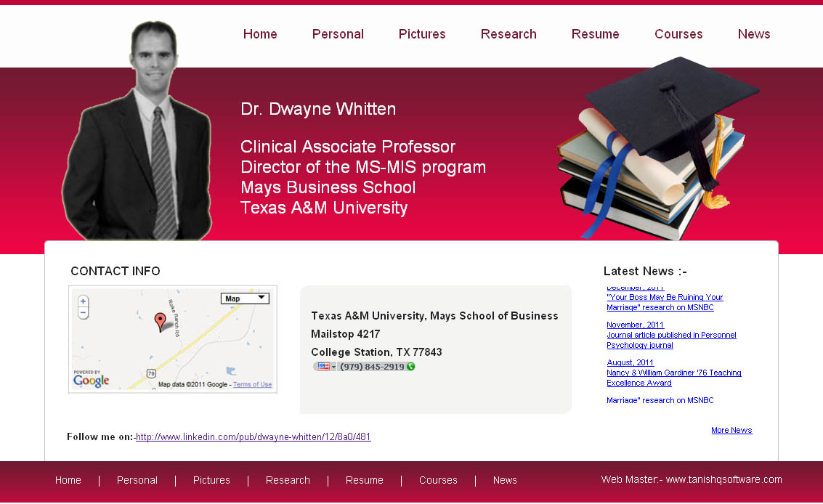
Task: Click the More News link
Action: click(731, 430)
